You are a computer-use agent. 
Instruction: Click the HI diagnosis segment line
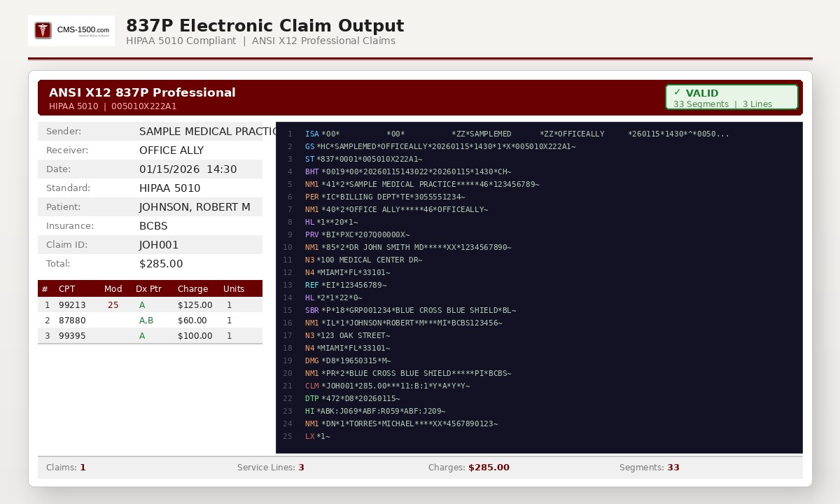[x=374, y=411]
